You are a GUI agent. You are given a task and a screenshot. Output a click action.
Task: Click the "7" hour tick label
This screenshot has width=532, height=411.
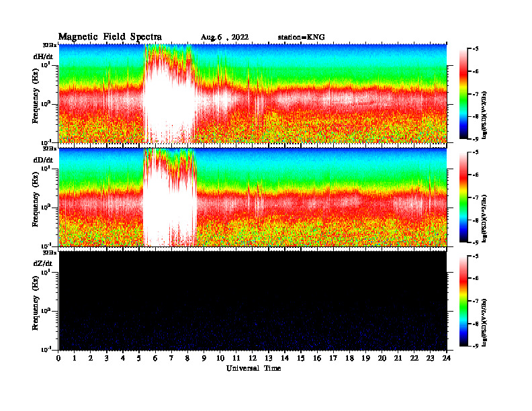pos(171,358)
